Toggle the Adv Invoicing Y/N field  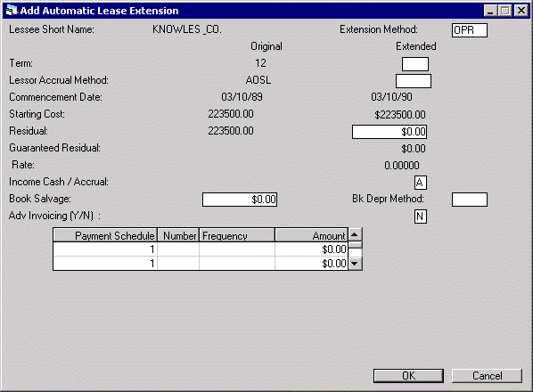pyautogui.click(x=421, y=216)
